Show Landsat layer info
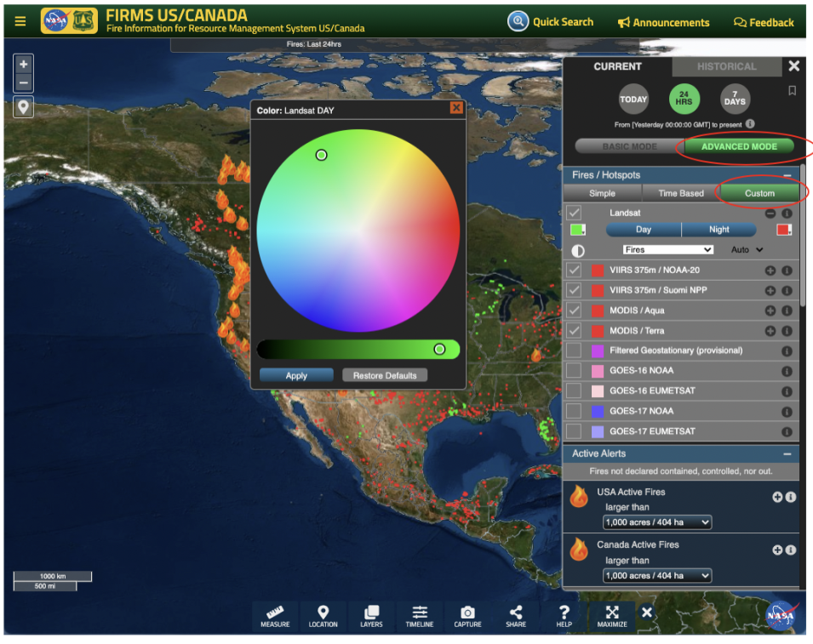Viewport: 813px width, 644px height. (x=787, y=214)
